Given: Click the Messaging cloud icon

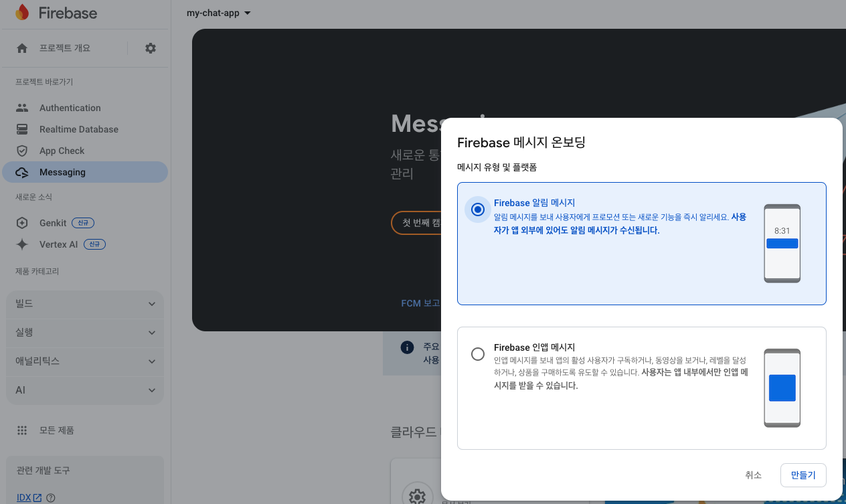Looking at the screenshot, I should pos(22,172).
